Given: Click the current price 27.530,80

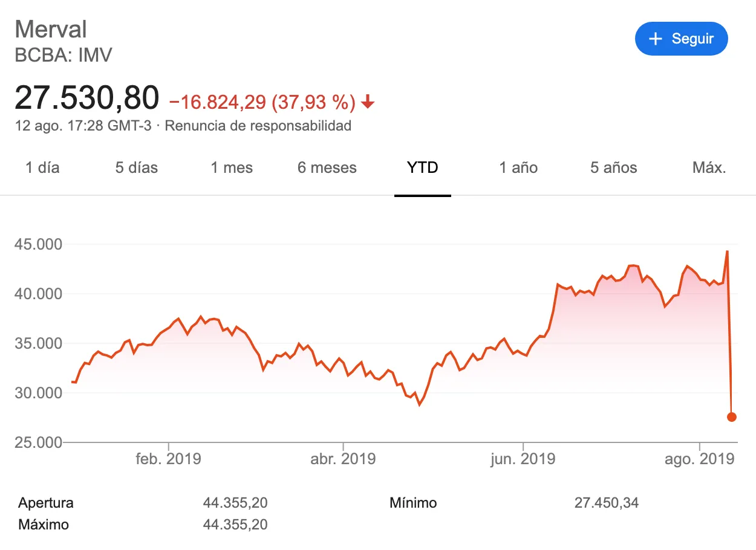Looking at the screenshot, I should (x=86, y=98).
